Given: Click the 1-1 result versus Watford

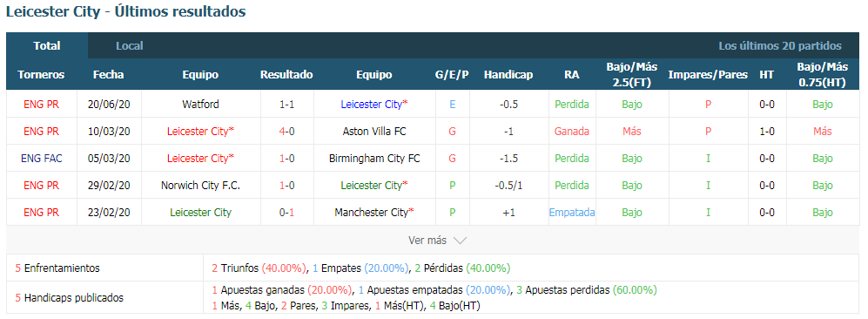Looking at the screenshot, I should point(286,104).
